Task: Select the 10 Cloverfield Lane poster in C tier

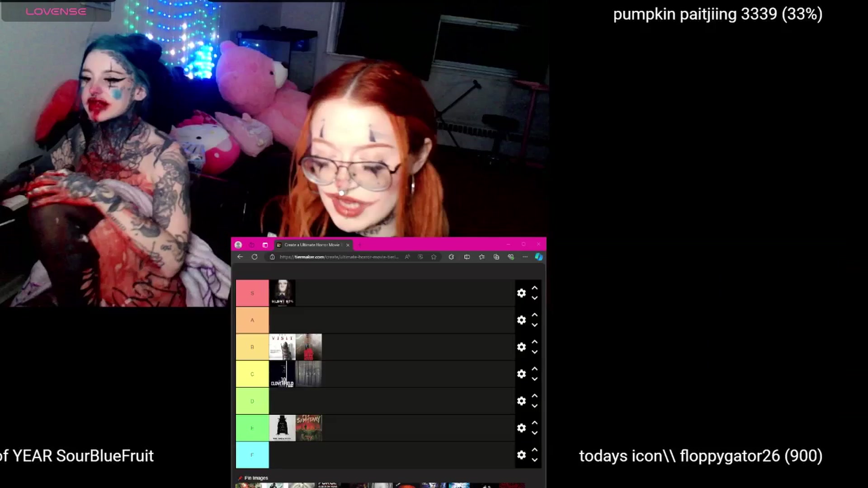Action: 282,374
